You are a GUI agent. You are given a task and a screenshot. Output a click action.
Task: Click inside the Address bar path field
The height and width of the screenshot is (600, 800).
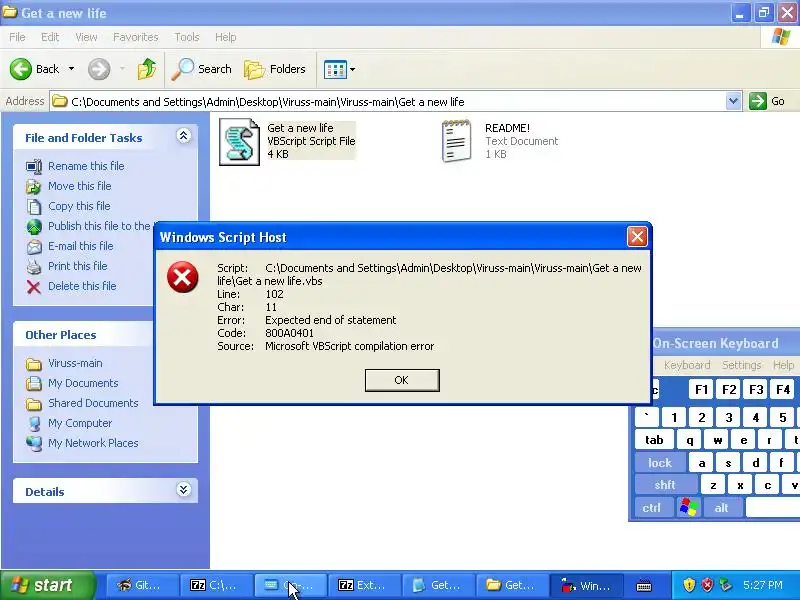(388, 102)
